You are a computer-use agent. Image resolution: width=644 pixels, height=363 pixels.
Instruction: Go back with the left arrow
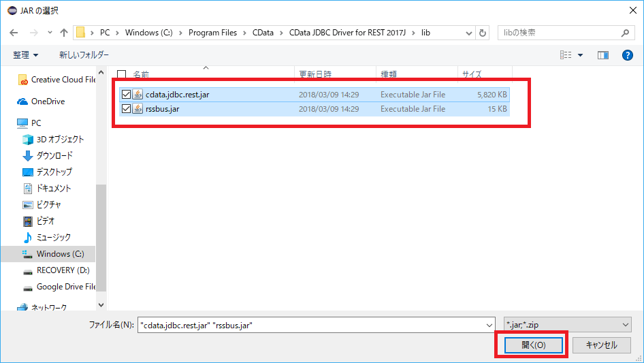pyautogui.click(x=14, y=33)
